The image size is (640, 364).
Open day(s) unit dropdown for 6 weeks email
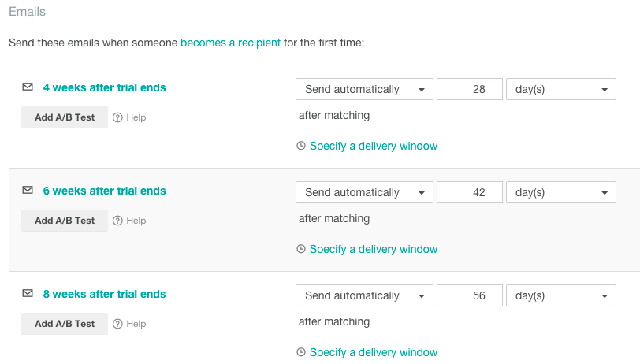click(561, 192)
